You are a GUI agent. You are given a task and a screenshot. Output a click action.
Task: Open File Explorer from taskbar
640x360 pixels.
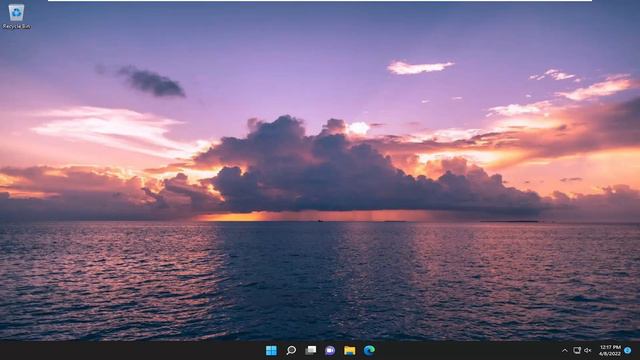(349, 350)
